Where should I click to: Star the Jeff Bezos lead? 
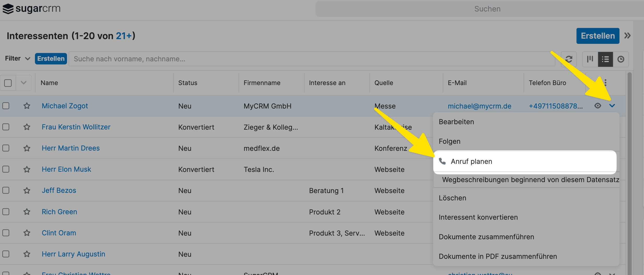click(x=27, y=190)
